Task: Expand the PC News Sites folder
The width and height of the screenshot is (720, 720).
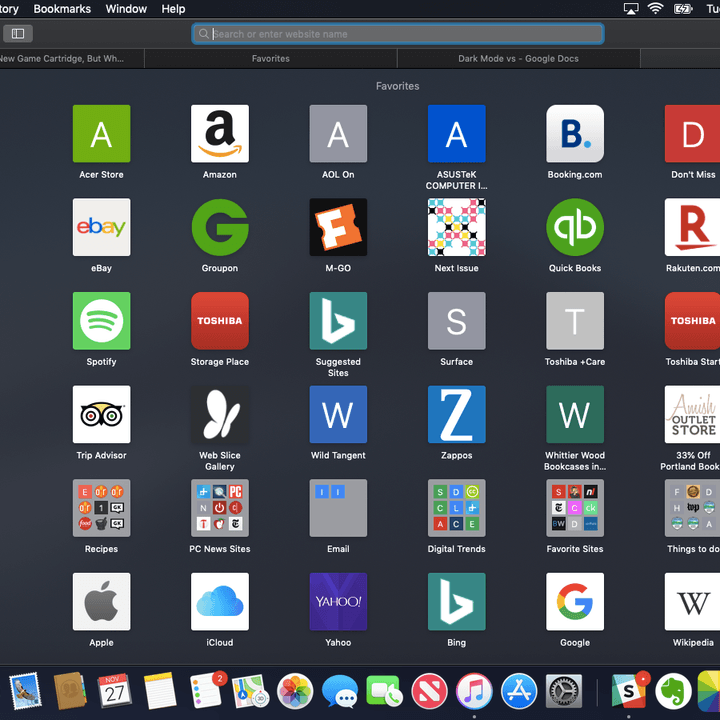Action: (220, 508)
